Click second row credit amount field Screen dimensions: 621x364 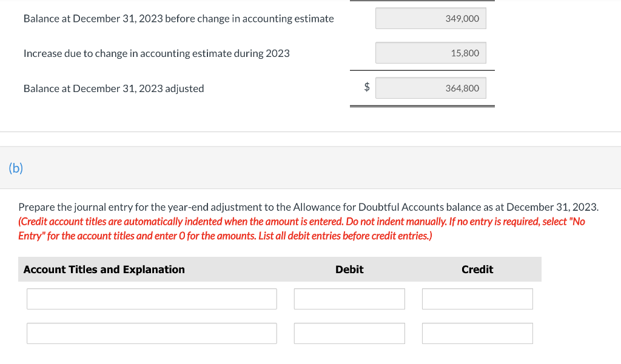point(477,334)
